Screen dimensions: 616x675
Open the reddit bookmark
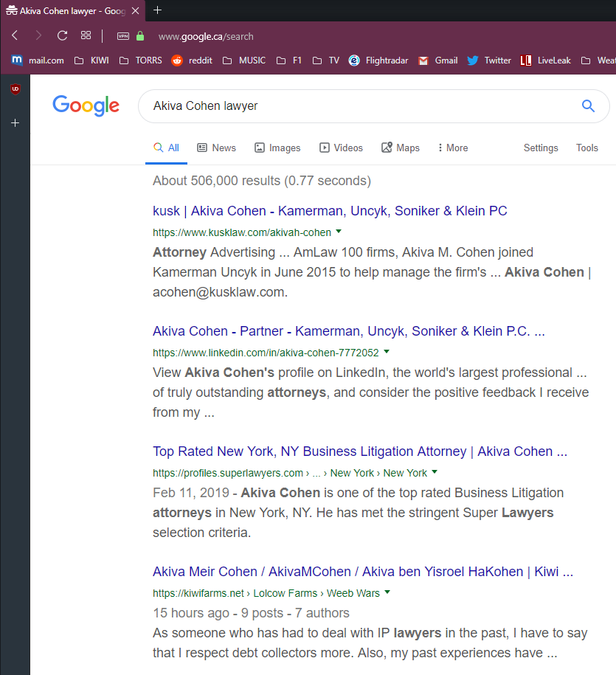192,60
